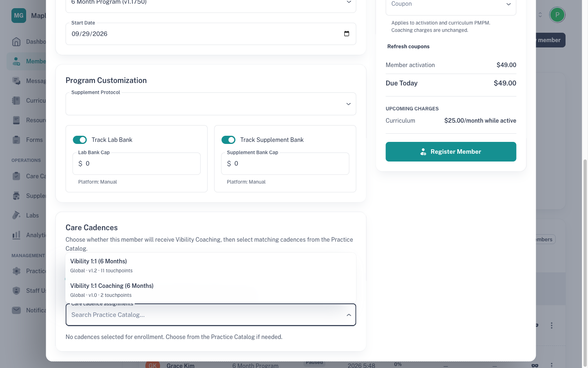Open the Notifications envelope icon
This screenshot has width=588, height=368.
tap(16, 310)
